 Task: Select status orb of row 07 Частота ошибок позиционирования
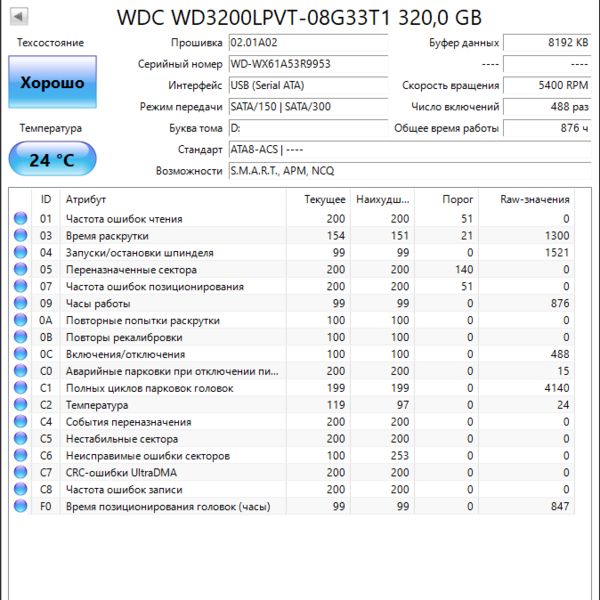tap(21, 286)
